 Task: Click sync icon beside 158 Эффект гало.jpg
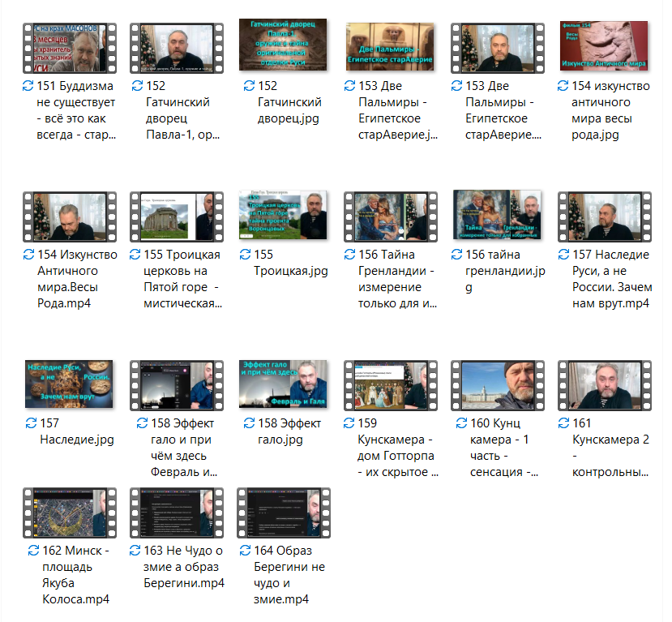click(x=249, y=423)
